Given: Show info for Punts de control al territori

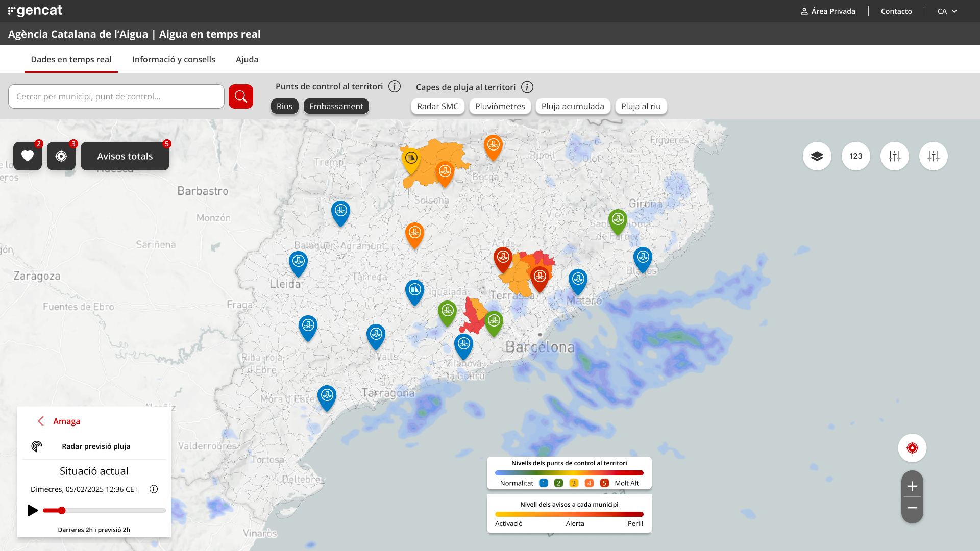Looking at the screenshot, I should click(395, 87).
